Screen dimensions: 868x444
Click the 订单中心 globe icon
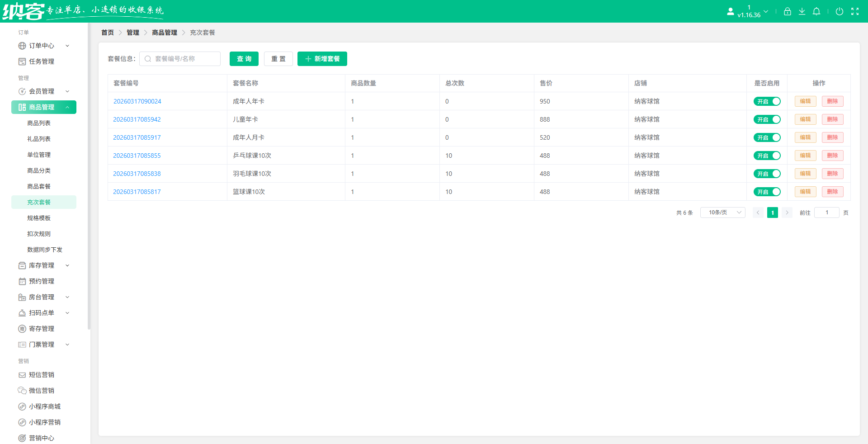(22, 46)
